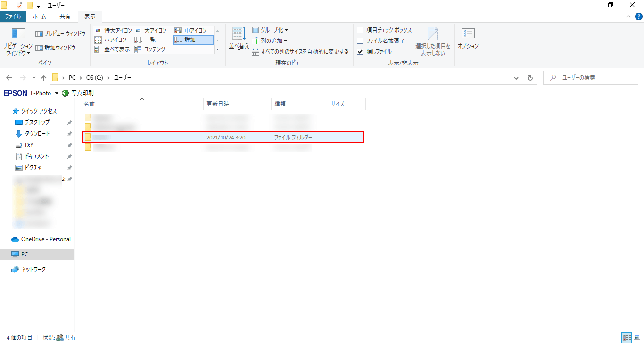Select the Extra large icons layout
This screenshot has width=644, height=343.
(x=113, y=30)
